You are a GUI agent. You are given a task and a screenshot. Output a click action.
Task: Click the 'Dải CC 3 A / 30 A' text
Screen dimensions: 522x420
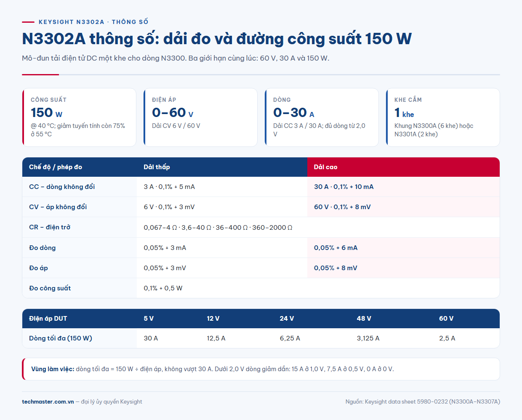(x=319, y=130)
